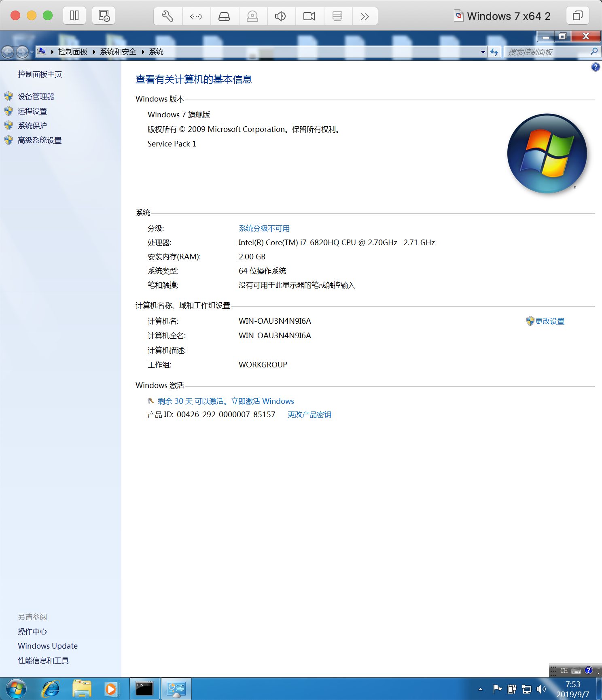602x700 pixels.
Task: Click the Control Panel taskbar button
Action: [x=176, y=689]
